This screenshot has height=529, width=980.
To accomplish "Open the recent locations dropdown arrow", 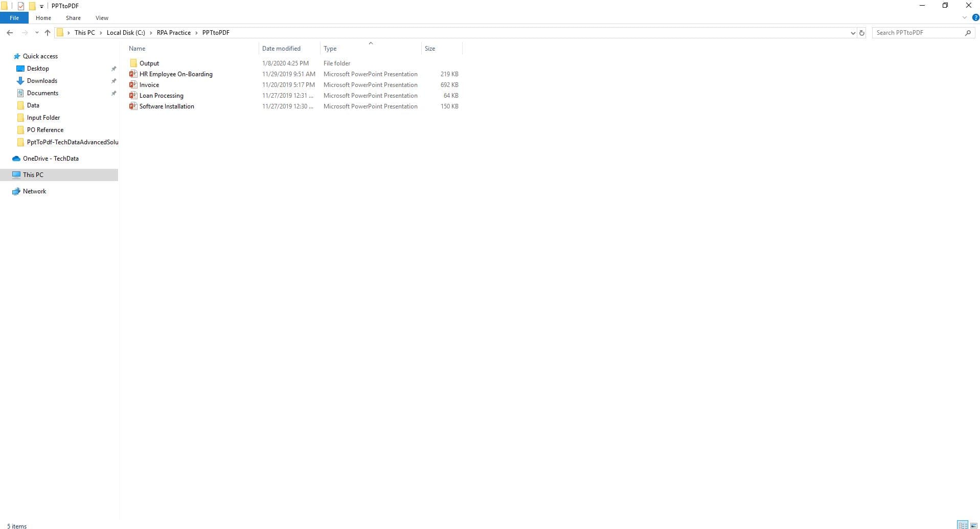I will 37,33.
